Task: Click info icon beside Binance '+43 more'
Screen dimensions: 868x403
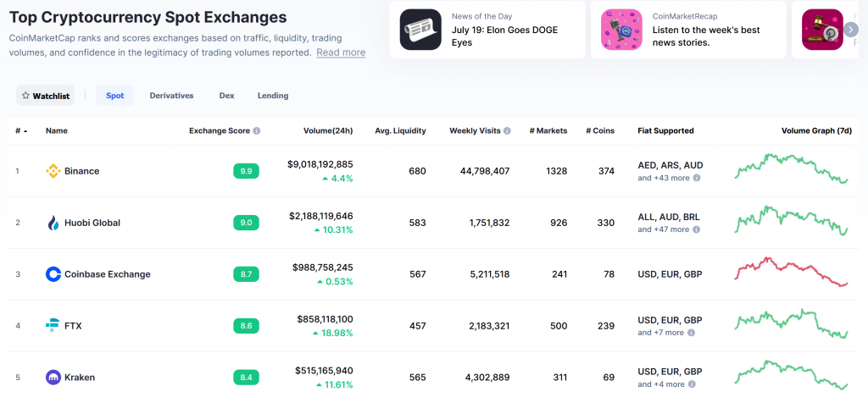Action: click(x=697, y=178)
